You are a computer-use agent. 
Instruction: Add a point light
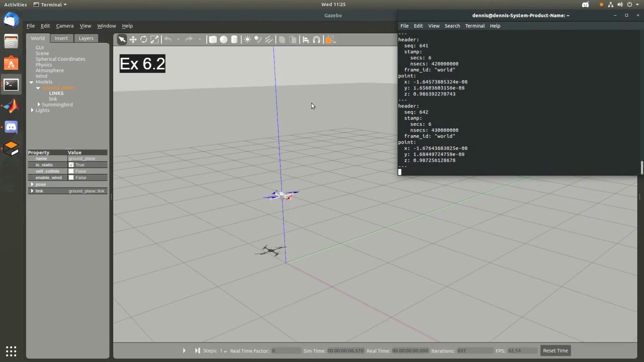(247, 40)
